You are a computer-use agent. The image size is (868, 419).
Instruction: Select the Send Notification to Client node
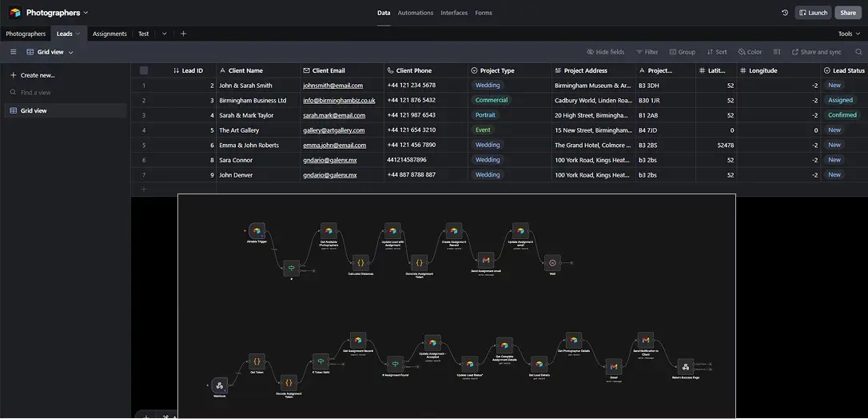click(646, 341)
